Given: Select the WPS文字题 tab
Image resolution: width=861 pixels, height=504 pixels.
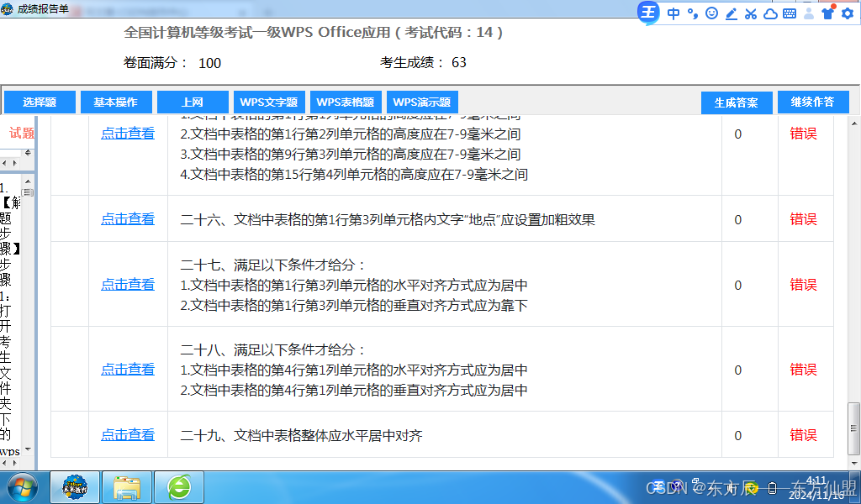Looking at the screenshot, I should [269, 102].
